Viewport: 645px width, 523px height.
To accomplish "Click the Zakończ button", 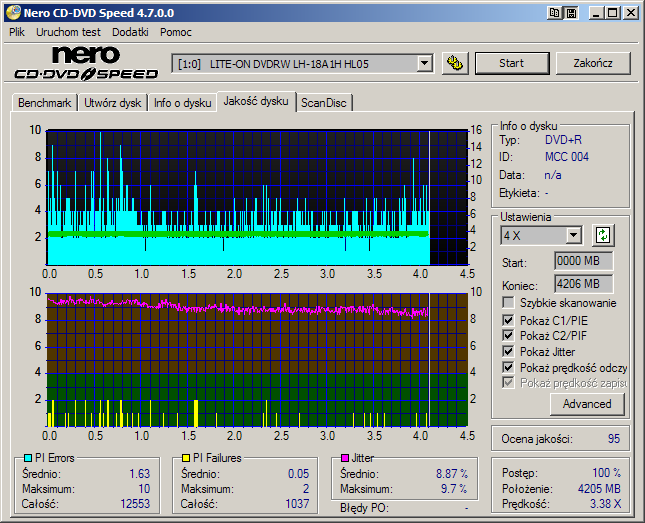I will tap(593, 63).
